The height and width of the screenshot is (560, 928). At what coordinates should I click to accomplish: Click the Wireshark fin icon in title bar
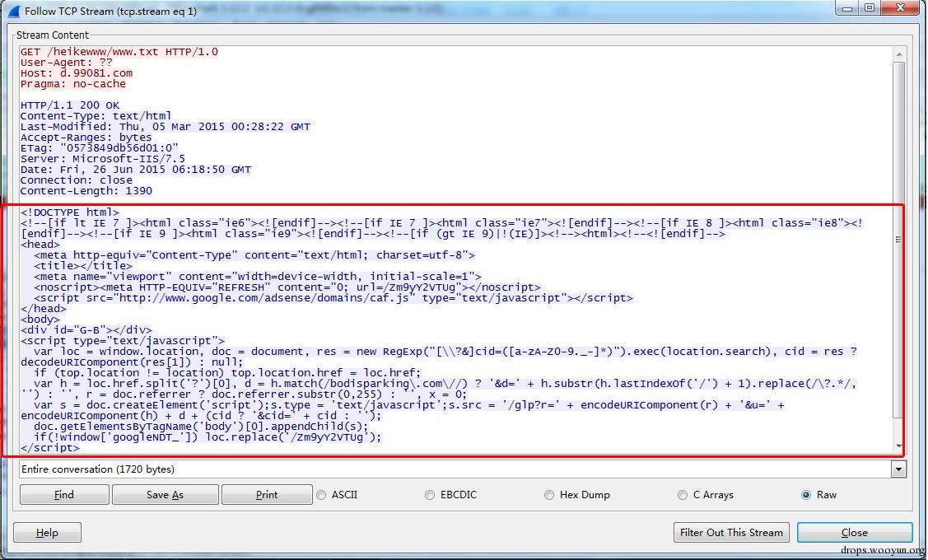coord(14,12)
